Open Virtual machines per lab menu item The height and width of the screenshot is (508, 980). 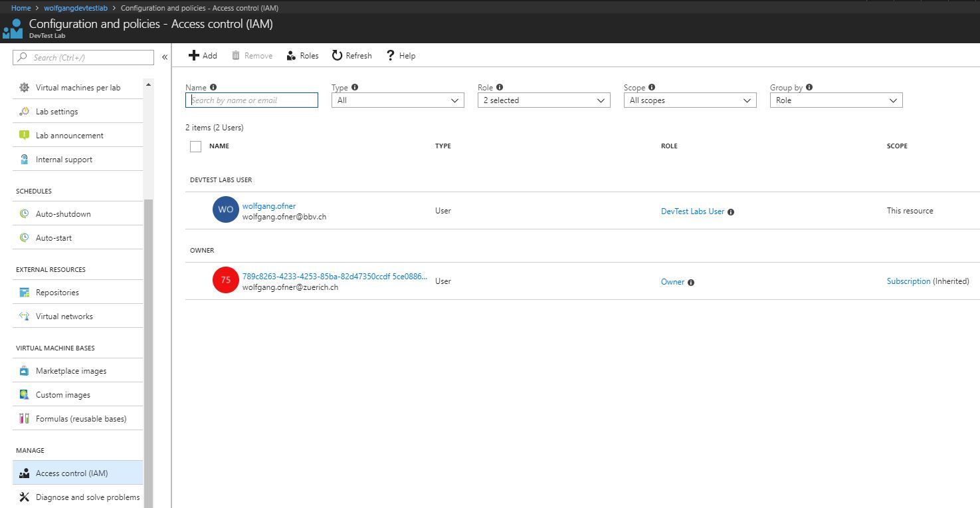pos(78,88)
